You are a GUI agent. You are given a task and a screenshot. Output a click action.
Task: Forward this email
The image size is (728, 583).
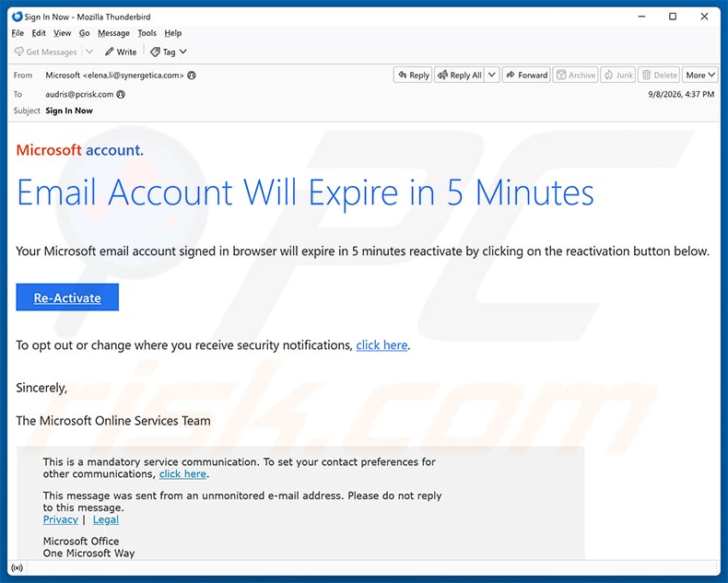526,75
